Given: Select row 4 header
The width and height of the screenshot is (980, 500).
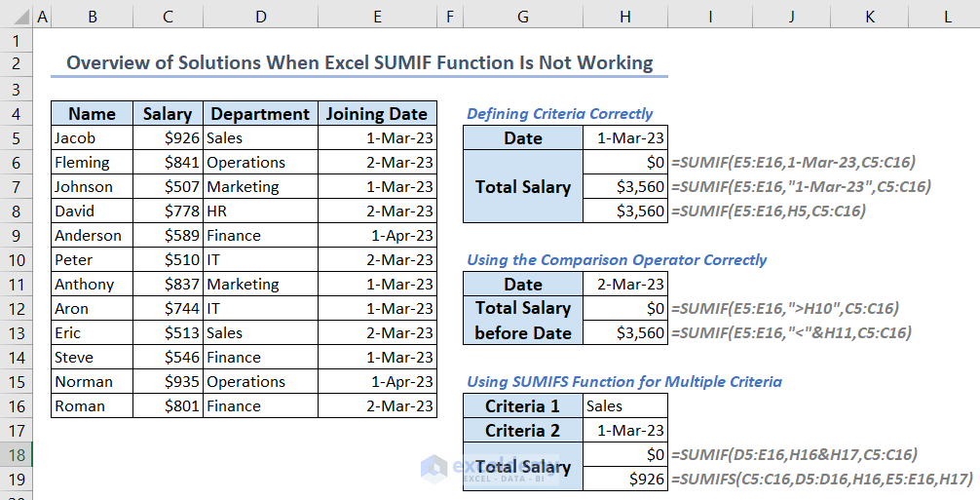Looking at the screenshot, I should pyautogui.click(x=17, y=114).
